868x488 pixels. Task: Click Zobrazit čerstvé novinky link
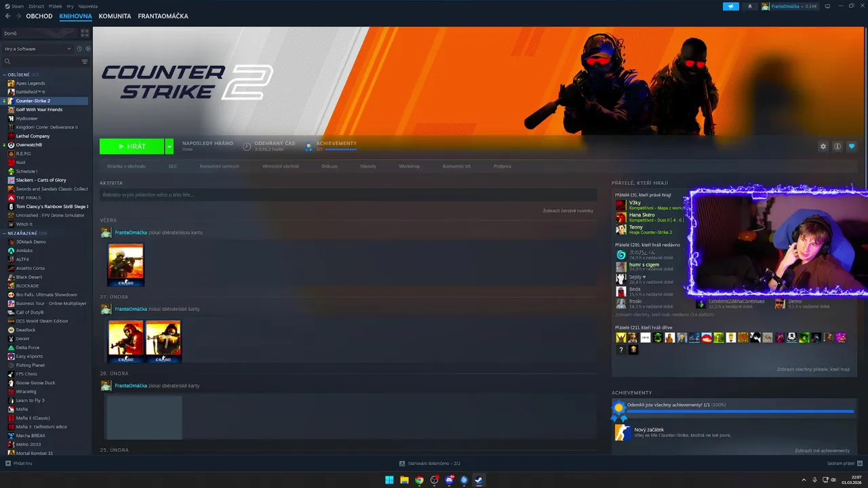point(568,211)
